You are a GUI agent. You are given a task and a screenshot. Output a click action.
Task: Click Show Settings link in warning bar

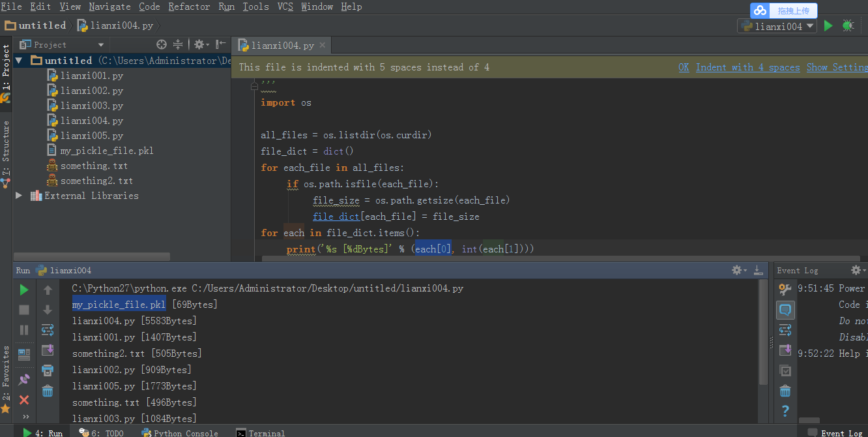tap(837, 67)
